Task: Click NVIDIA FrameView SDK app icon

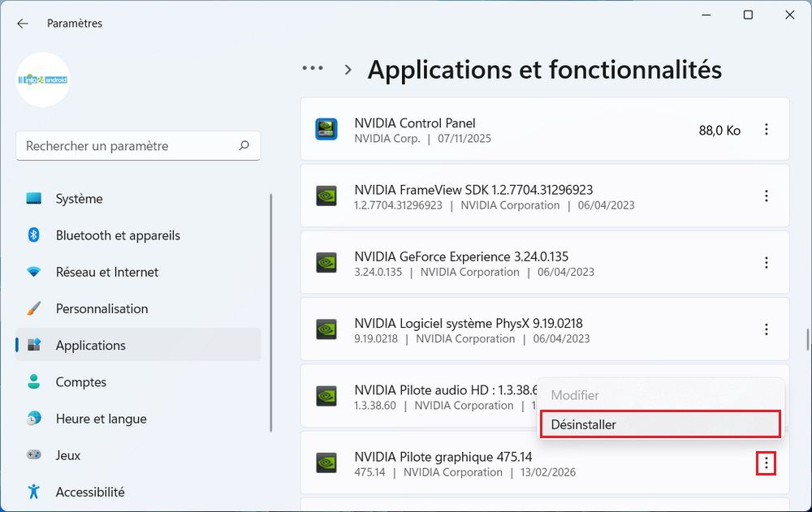Action: 326,196
